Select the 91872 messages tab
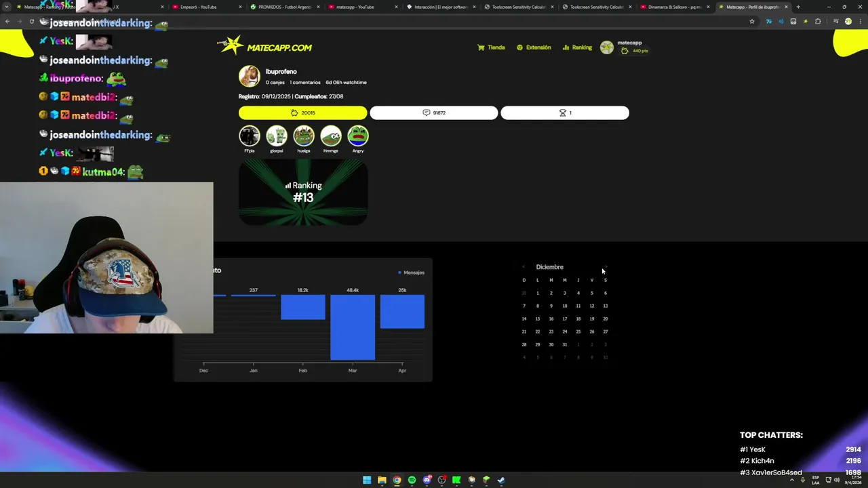Image resolution: width=868 pixels, height=488 pixels. (434, 113)
